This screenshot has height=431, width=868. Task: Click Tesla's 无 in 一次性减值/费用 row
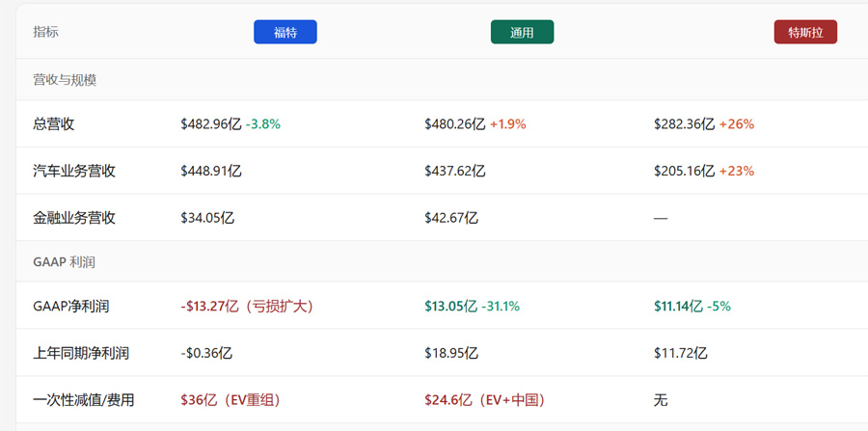click(661, 400)
